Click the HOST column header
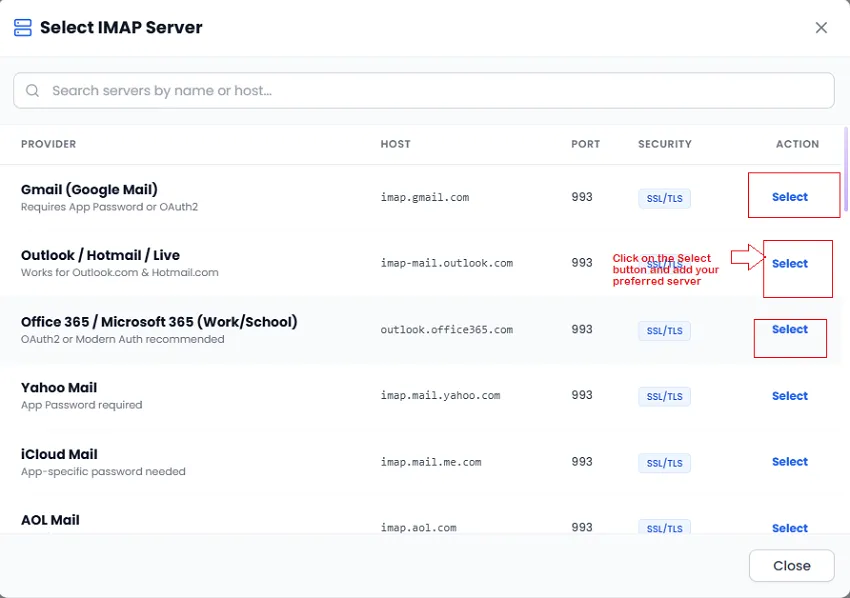Image resolution: width=850 pixels, height=598 pixels. pos(395,144)
